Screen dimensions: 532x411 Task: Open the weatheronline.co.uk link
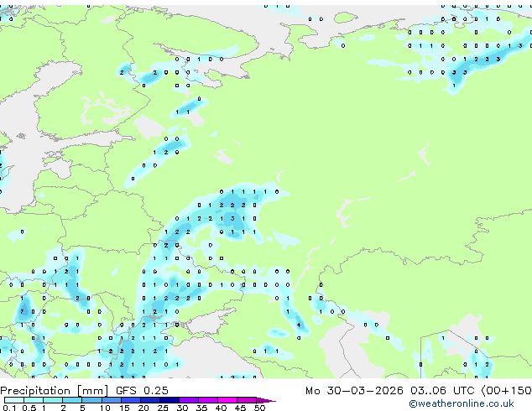coord(462,403)
